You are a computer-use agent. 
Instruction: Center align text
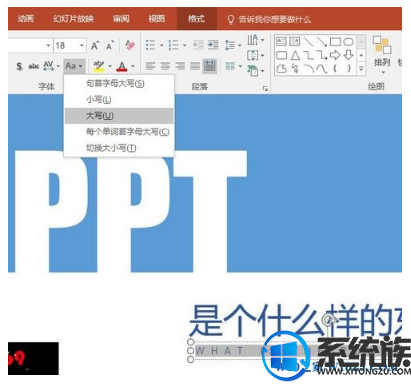click(165, 66)
